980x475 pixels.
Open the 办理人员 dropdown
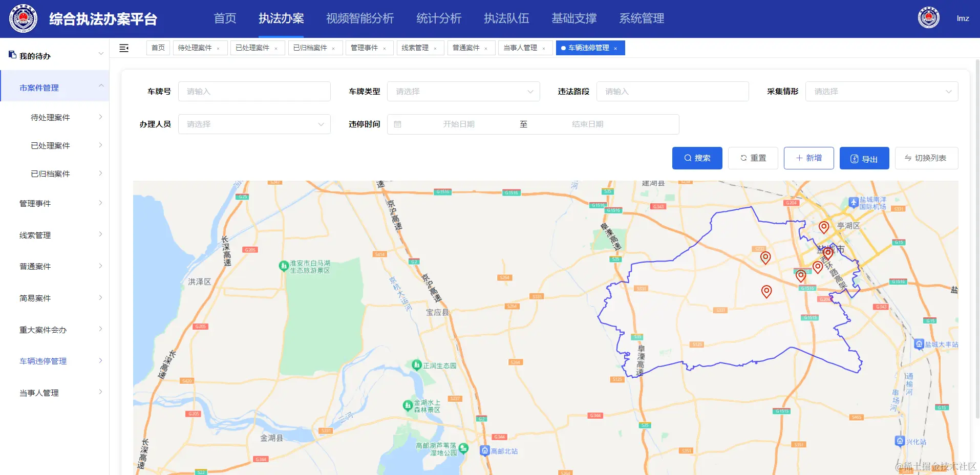pyautogui.click(x=254, y=124)
